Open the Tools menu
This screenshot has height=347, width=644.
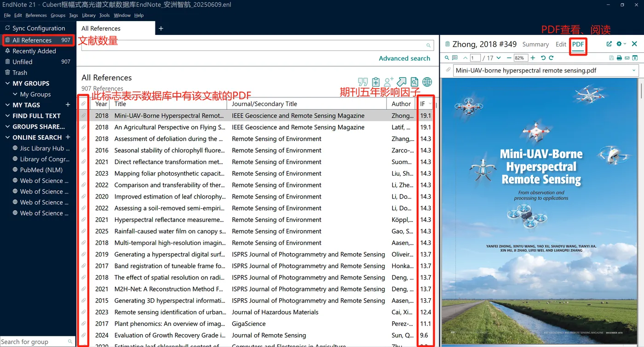[x=104, y=15]
